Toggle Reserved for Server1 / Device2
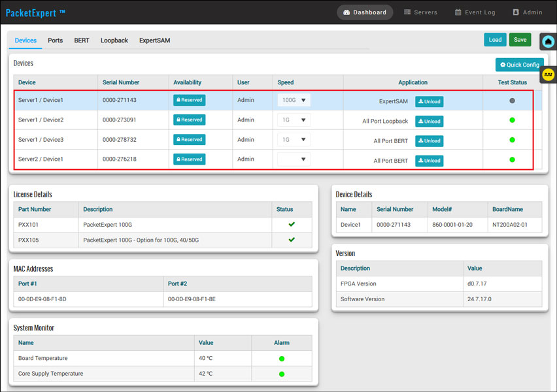This screenshot has width=557, height=392. [x=190, y=120]
